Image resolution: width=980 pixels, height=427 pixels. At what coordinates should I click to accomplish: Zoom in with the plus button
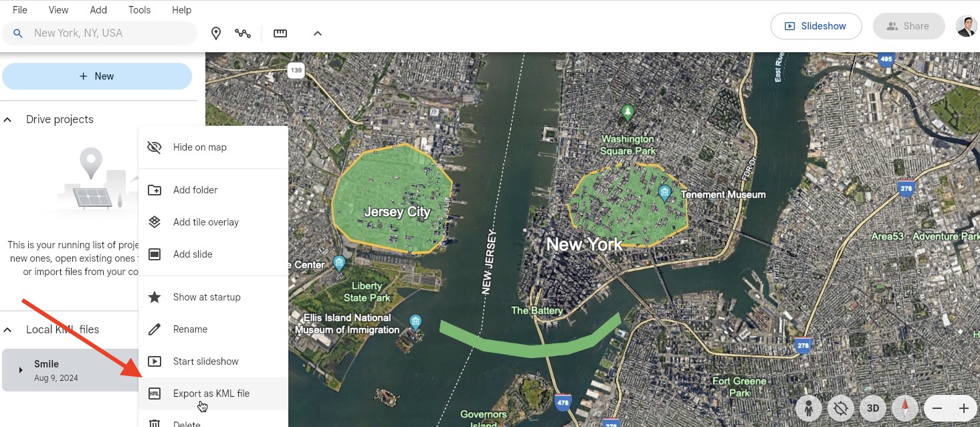click(x=964, y=408)
